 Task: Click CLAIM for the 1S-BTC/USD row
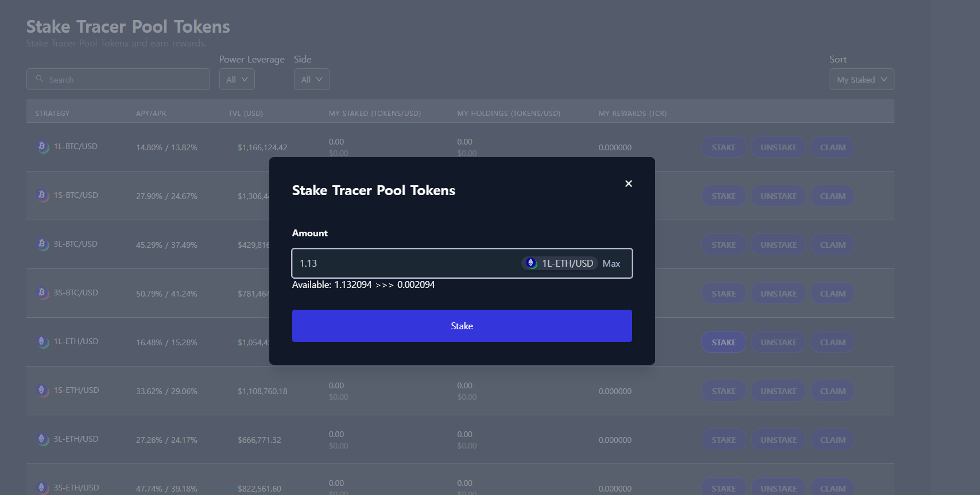point(832,196)
